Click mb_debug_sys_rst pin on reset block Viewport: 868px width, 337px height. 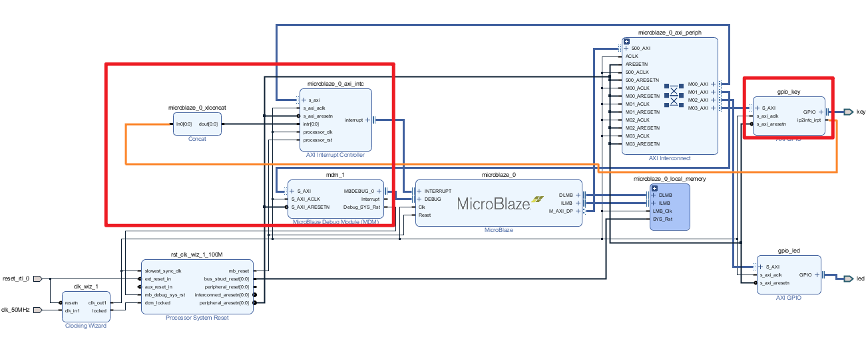tap(164, 294)
